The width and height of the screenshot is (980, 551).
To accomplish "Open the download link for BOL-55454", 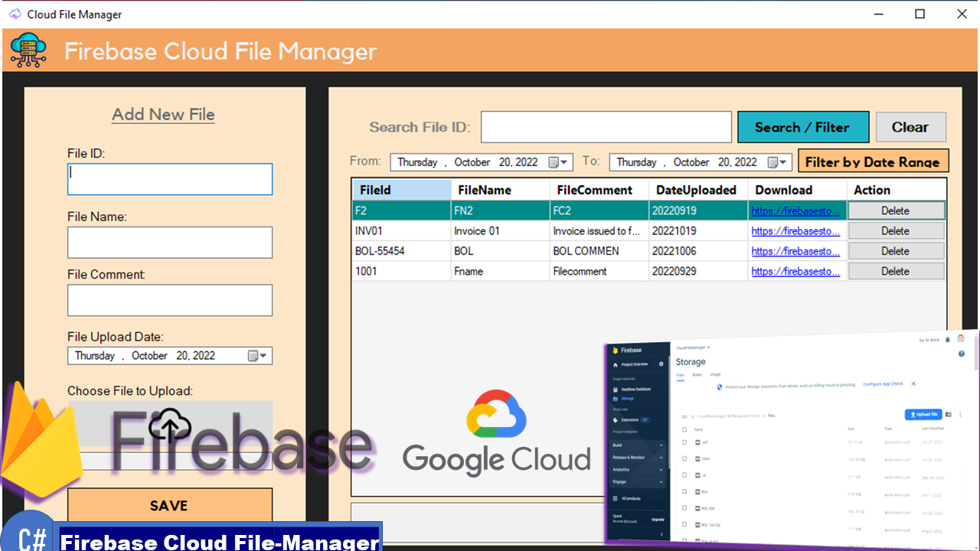I will click(796, 250).
